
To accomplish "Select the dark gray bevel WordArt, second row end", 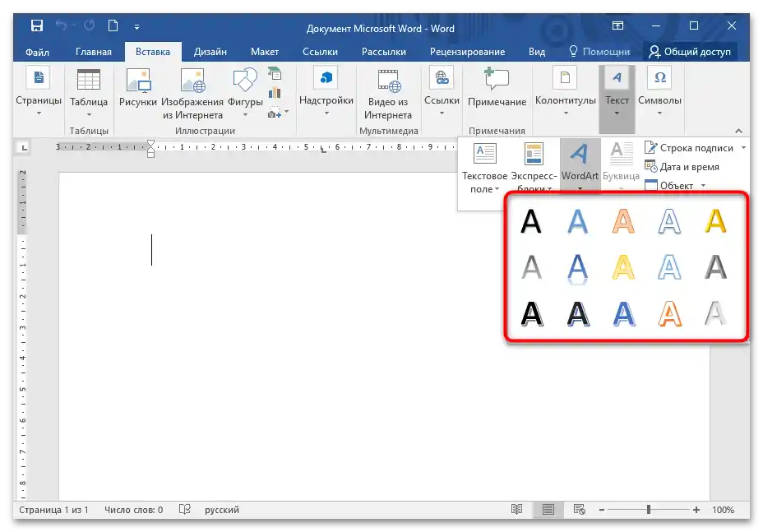I will point(716,267).
